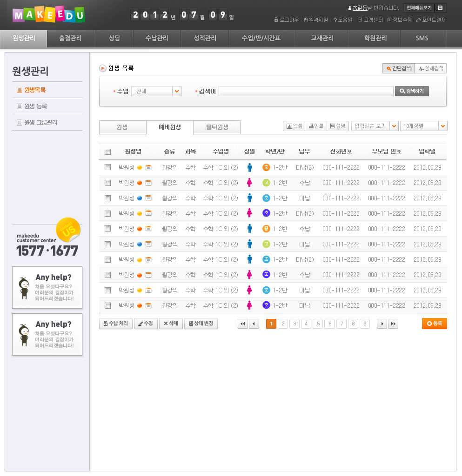The height and width of the screenshot is (476, 462).
Task: Click the orange 등록 button
Action: (x=434, y=324)
